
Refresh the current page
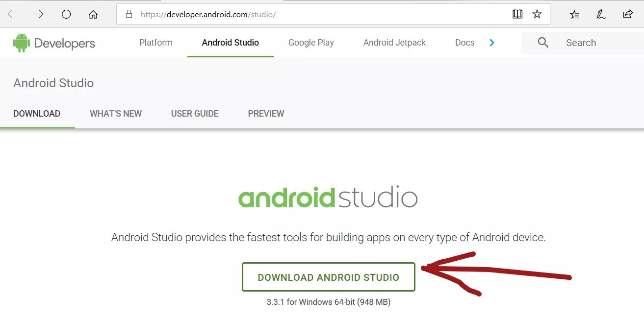click(66, 14)
